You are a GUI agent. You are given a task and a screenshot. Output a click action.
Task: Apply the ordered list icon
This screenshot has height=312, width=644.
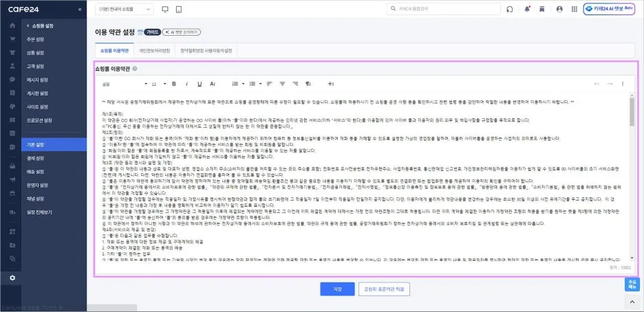(x=235, y=84)
